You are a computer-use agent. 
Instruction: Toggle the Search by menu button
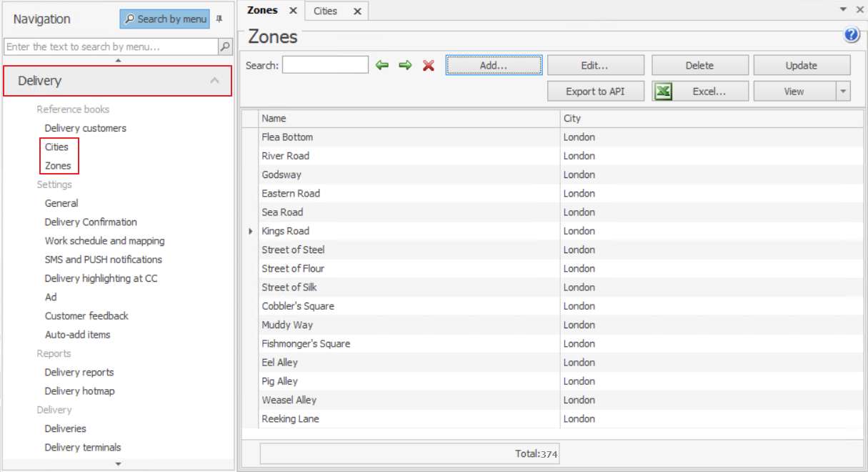[165, 19]
